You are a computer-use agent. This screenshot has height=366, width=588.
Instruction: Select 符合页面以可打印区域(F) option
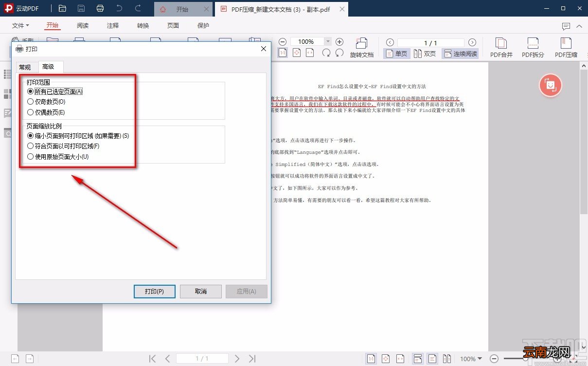(x=64, y=146)
